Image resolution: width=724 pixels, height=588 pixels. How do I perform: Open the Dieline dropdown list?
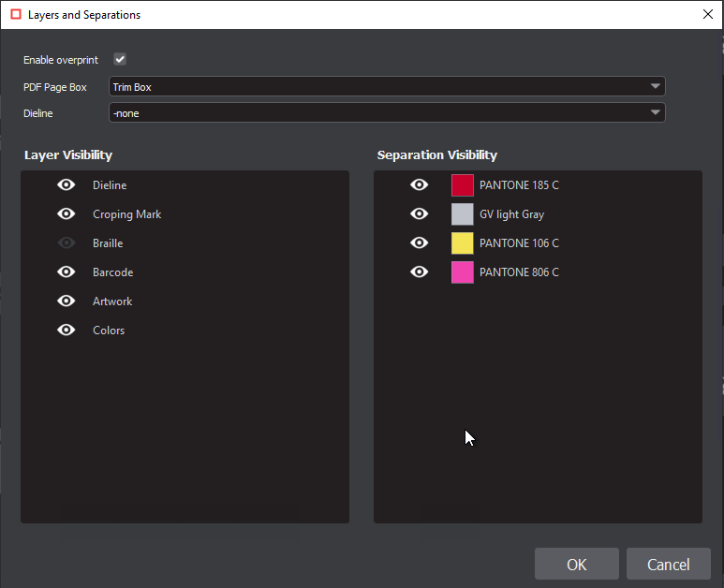(x=386, y=113)
